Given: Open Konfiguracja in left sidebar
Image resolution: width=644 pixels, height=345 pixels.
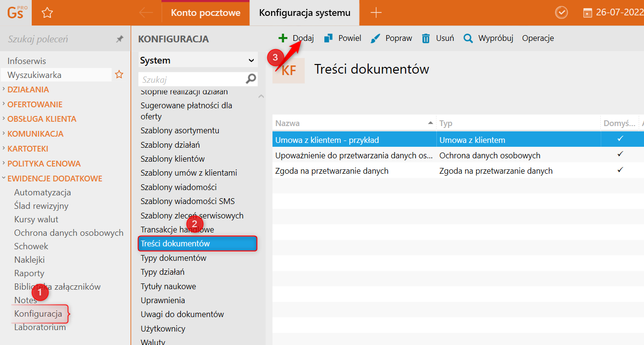Looking at the screenshot, I should [x=38, y=314].
